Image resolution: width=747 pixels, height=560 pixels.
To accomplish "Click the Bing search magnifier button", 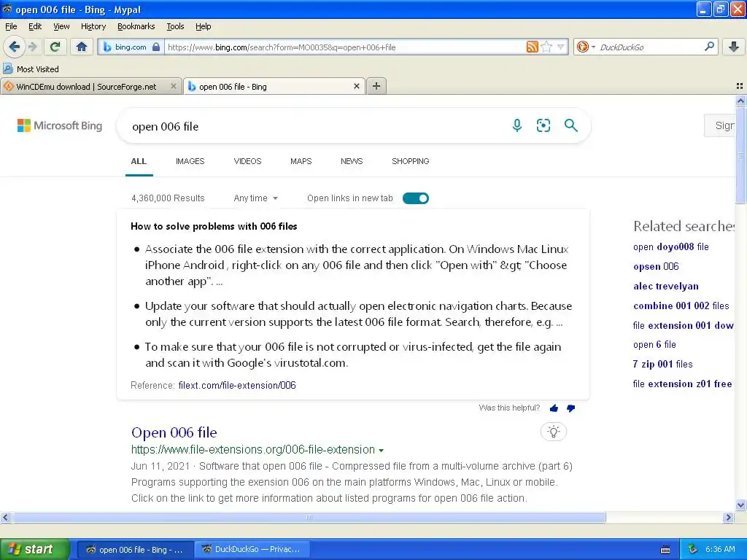I will pos(570,125).
